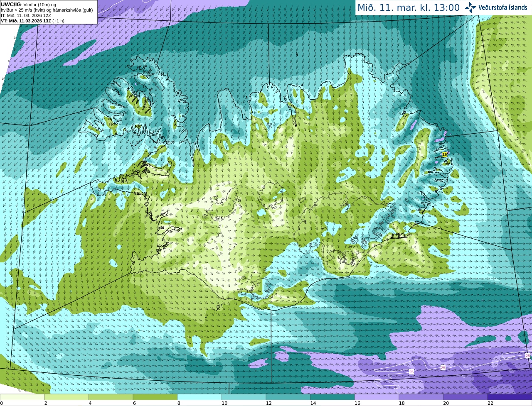Select the 20–22 m/s purple swatch
This screenshot has height=406, width=532.
click(x=465, y=397)
